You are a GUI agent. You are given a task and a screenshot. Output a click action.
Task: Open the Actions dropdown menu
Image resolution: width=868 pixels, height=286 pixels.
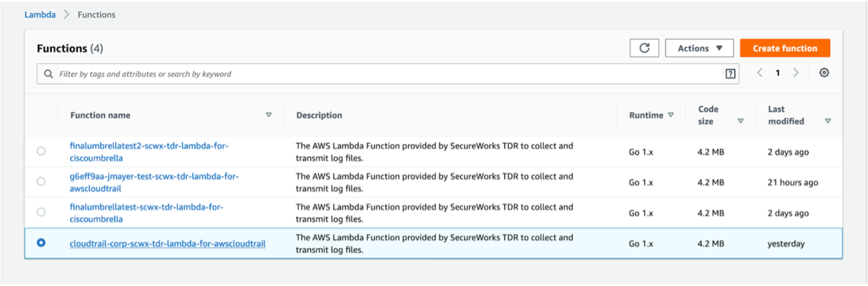click(x=700, y=48)
